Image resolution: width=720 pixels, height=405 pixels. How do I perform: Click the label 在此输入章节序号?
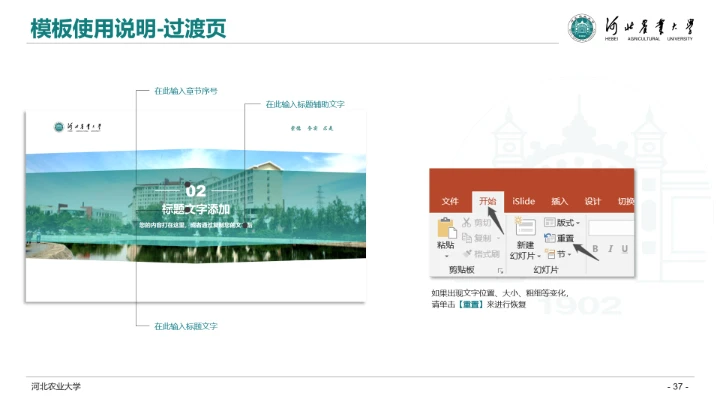click(x=186, y=91)
